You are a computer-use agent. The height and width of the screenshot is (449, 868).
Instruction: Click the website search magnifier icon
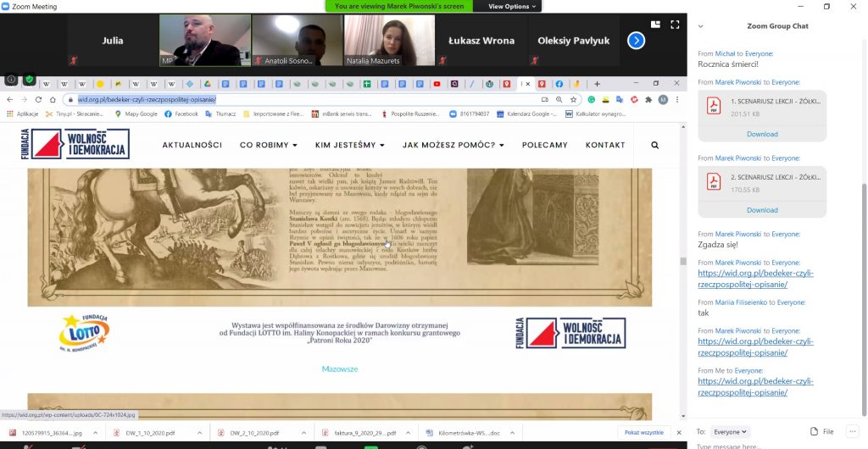tap(655, 145)
